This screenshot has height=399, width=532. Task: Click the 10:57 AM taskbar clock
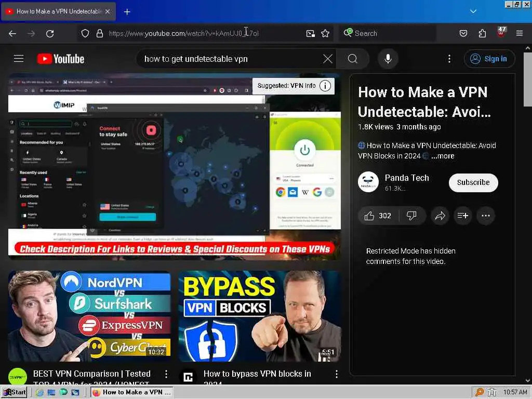pos(515,392)
